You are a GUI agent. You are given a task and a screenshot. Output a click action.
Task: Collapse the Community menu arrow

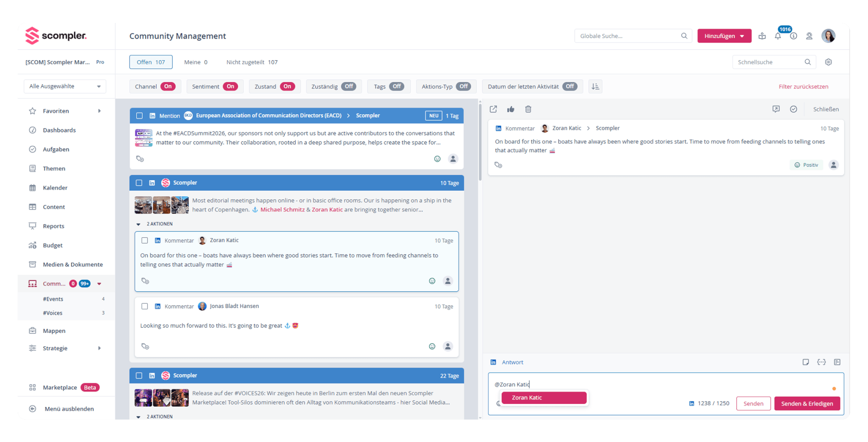(99, 284)
